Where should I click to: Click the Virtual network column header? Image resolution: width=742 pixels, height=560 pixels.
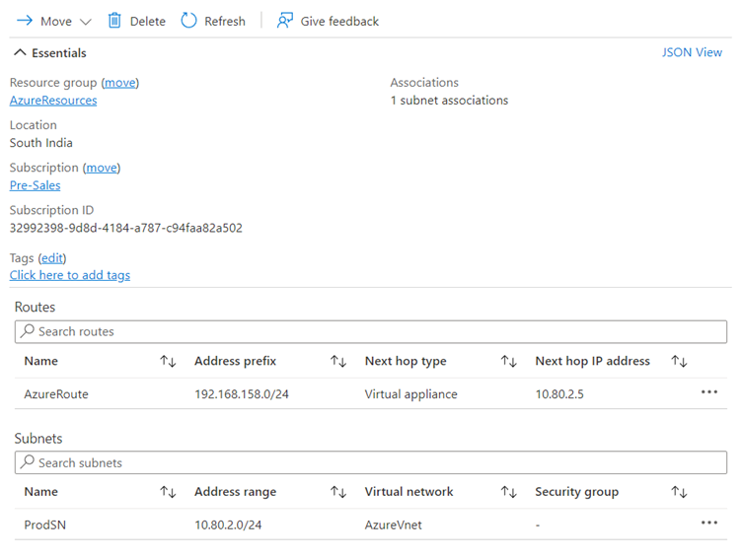point(408,492)
